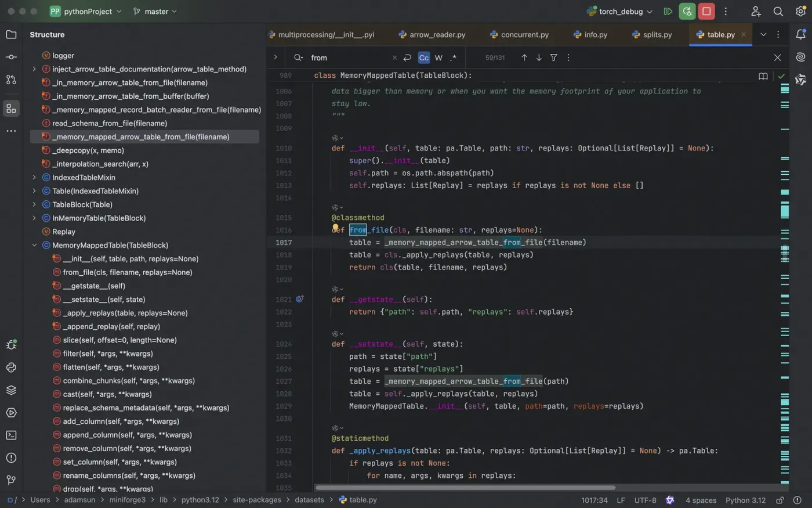Go to previous search occurrence arrow
This screenshot has width=812, height=508.
[x=524, y=57]
